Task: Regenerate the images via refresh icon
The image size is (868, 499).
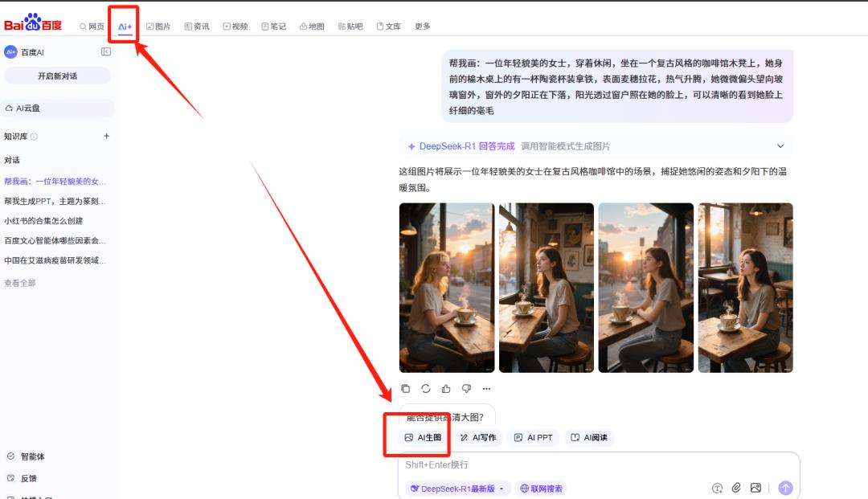Action: 426,388
